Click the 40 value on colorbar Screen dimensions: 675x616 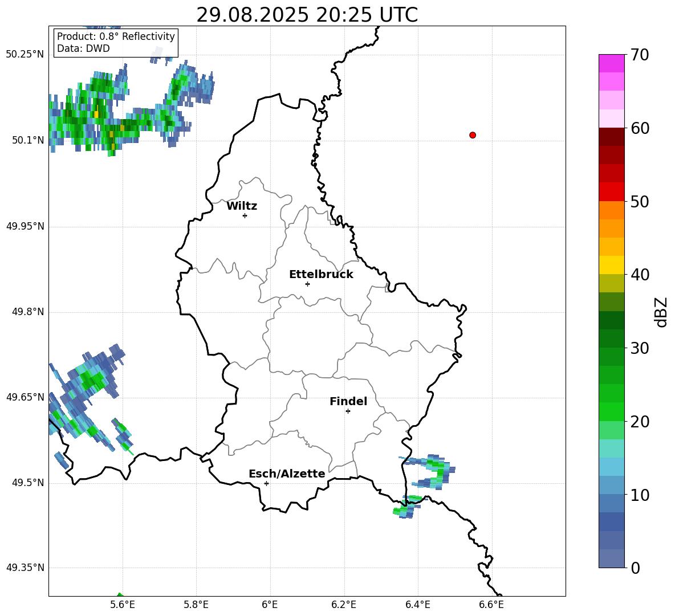coord(640,275)
